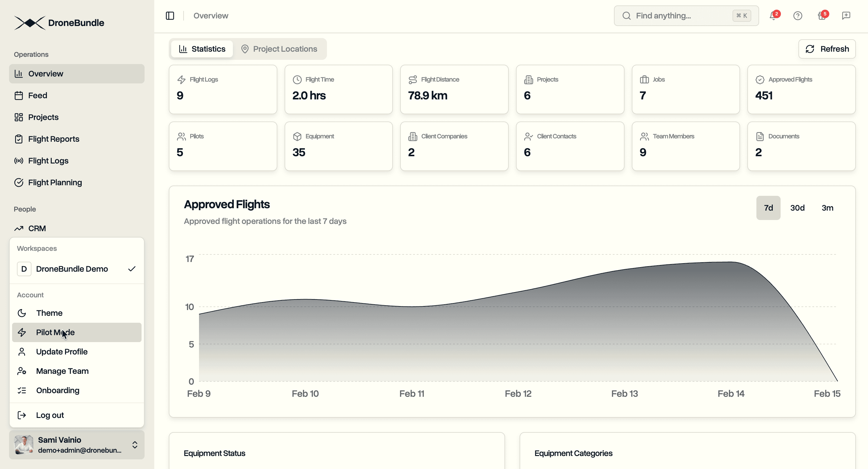Click the help question mark icon
This screenshot has height=469, width=868.
point(798,15)
